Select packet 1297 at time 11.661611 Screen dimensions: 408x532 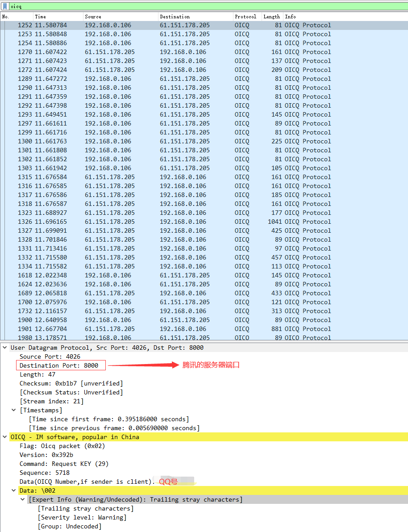pos(204,123)
